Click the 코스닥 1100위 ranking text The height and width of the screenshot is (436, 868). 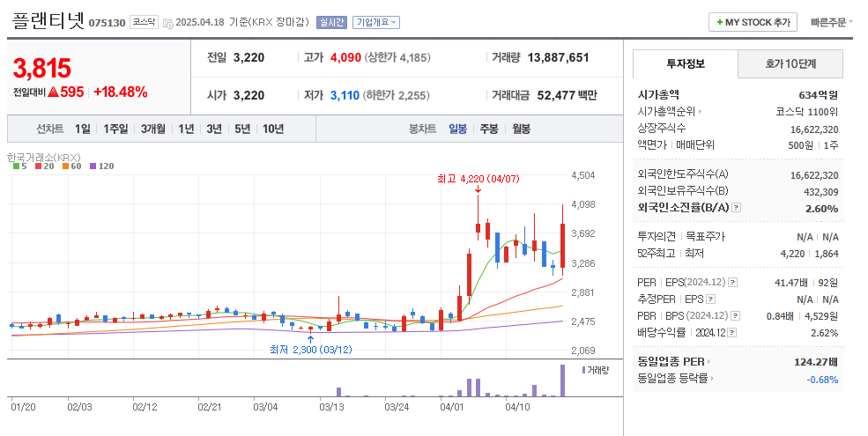(807, 112)
